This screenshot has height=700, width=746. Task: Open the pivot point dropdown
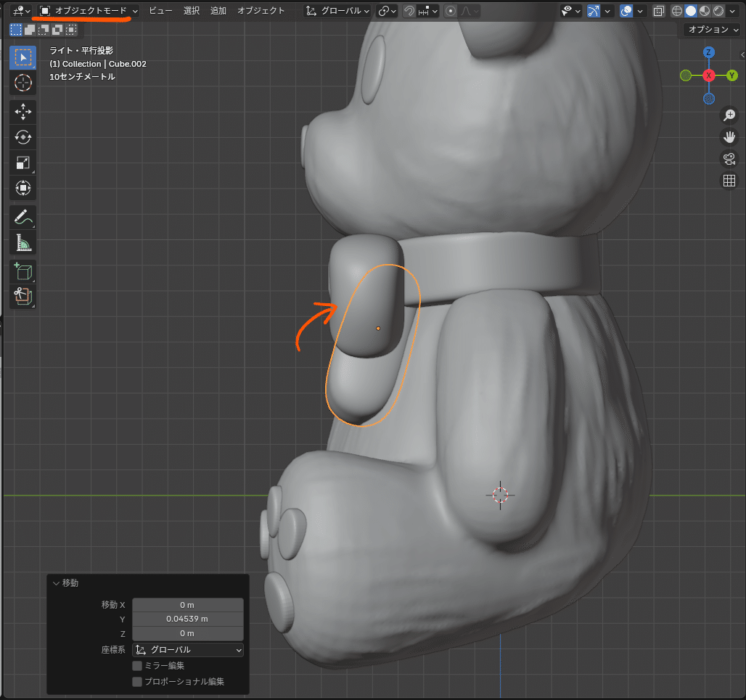387,11
